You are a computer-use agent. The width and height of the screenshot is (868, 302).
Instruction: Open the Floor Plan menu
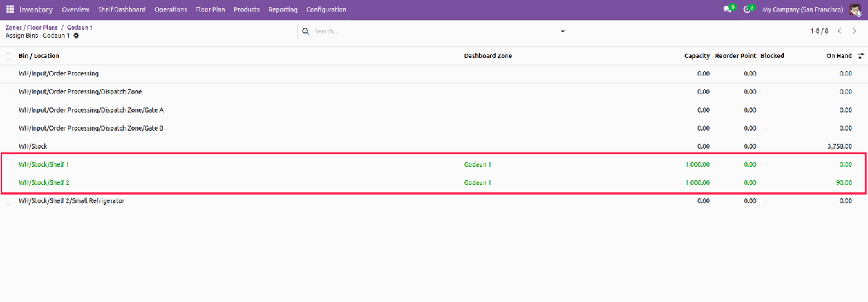(210, 9)
